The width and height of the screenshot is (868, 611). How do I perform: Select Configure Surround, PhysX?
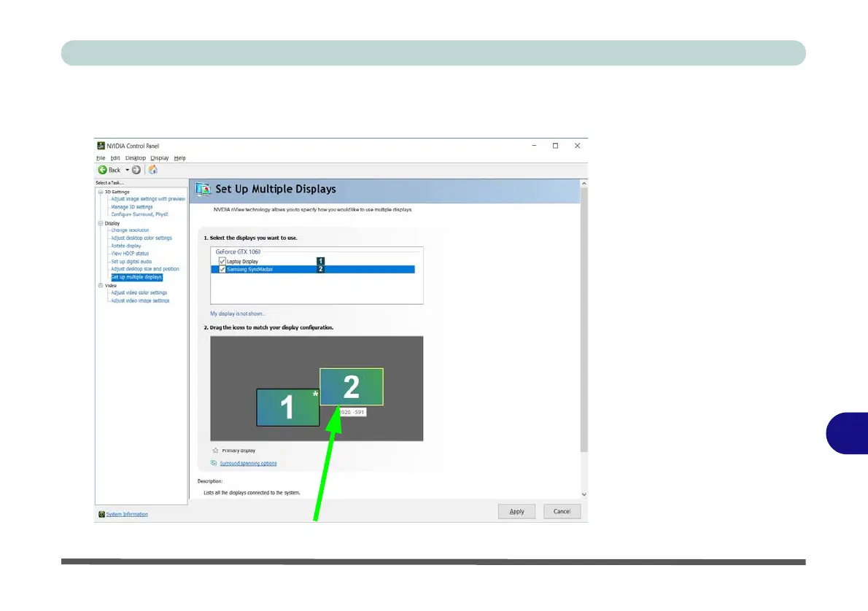139,215
